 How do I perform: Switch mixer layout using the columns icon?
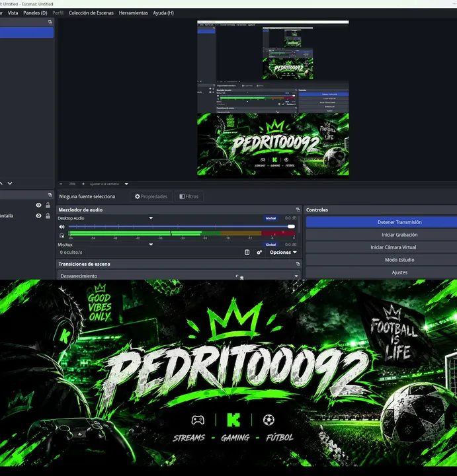(x=247, y=253)
